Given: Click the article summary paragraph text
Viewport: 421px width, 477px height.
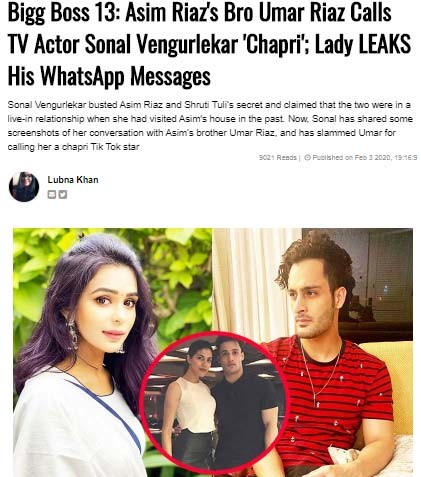Looking at the screenshot, I should click(x=210, y=126).
